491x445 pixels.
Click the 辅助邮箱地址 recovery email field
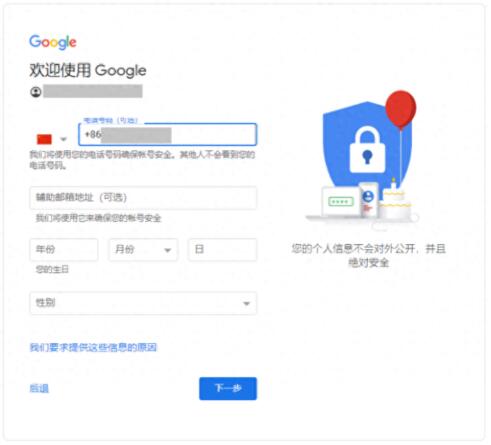click(143, 198)
